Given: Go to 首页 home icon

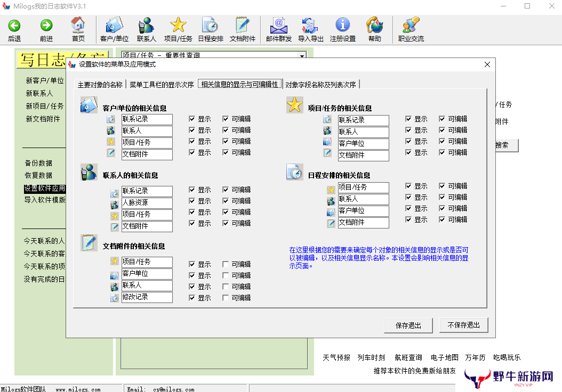Looking at the screenshot, I should tap(78, 25).
